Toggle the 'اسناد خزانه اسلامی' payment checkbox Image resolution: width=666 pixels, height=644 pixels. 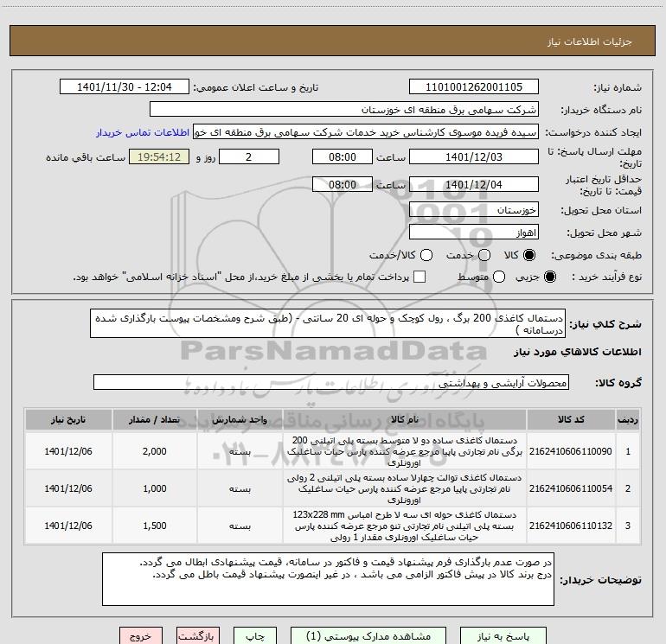(420, 277)
